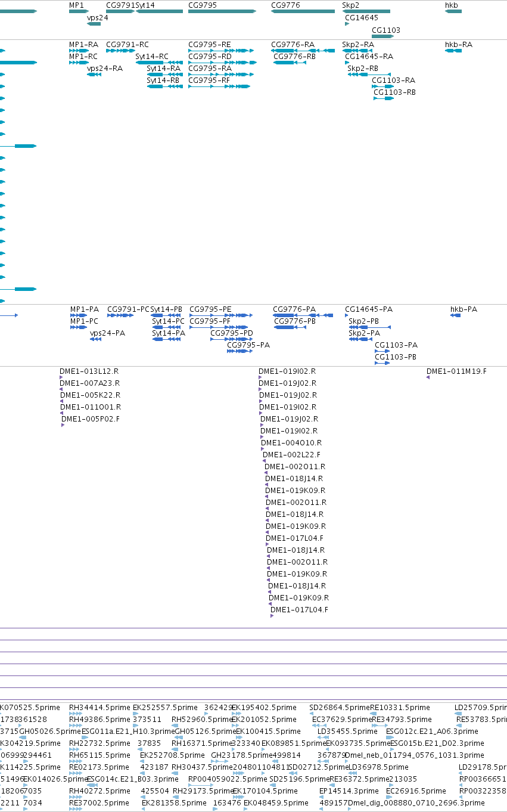Select EST GH23178.5prime
The width and height of the screenshot is (507, 812).
click(241, 755)
